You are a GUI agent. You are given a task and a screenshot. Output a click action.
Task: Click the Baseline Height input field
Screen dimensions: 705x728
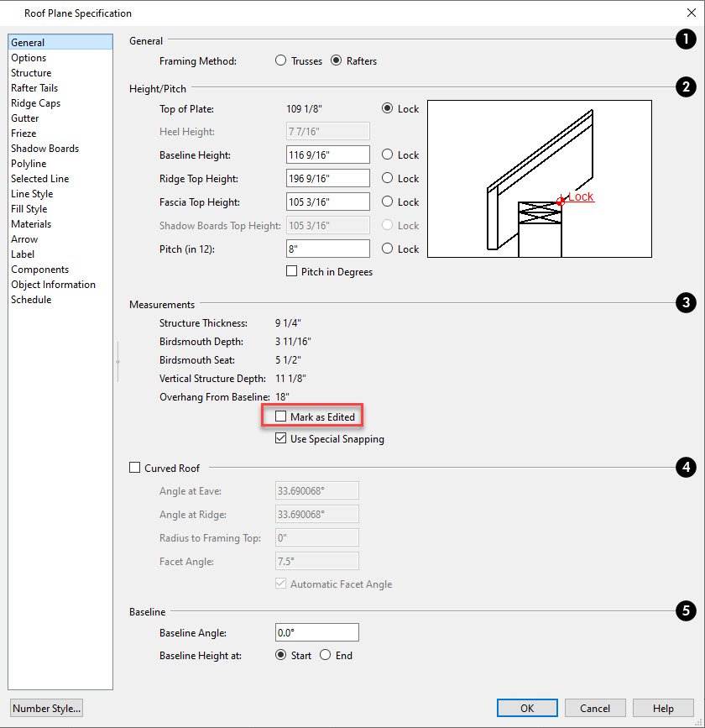point(327,155)
